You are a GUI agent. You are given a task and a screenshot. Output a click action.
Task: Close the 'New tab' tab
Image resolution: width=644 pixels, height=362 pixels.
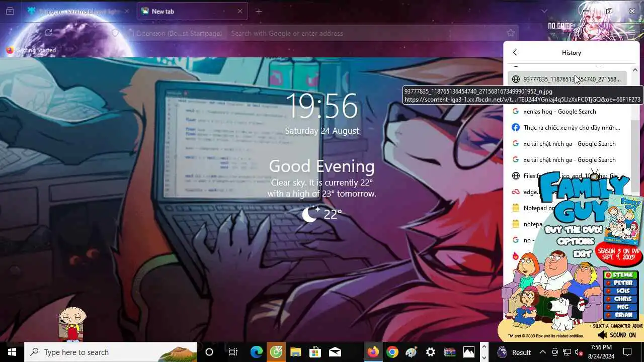pyautogui.click(x=240, y=11)
